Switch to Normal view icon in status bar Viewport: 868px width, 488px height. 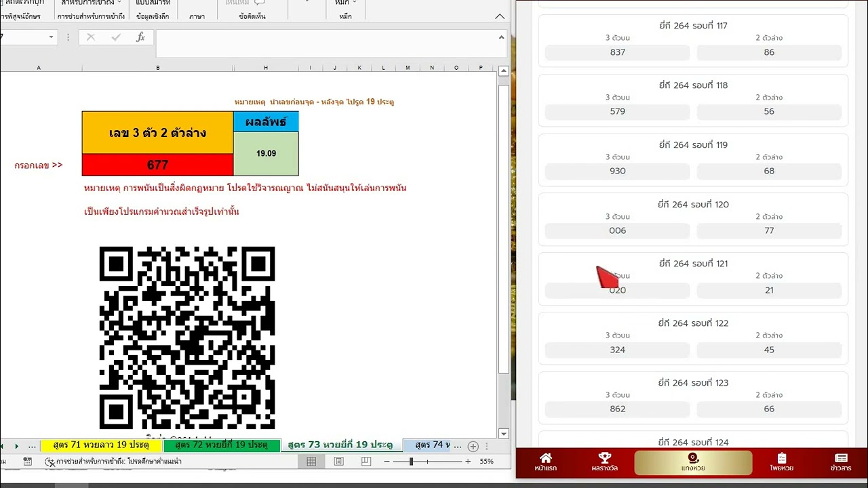[x=311, y=462]
